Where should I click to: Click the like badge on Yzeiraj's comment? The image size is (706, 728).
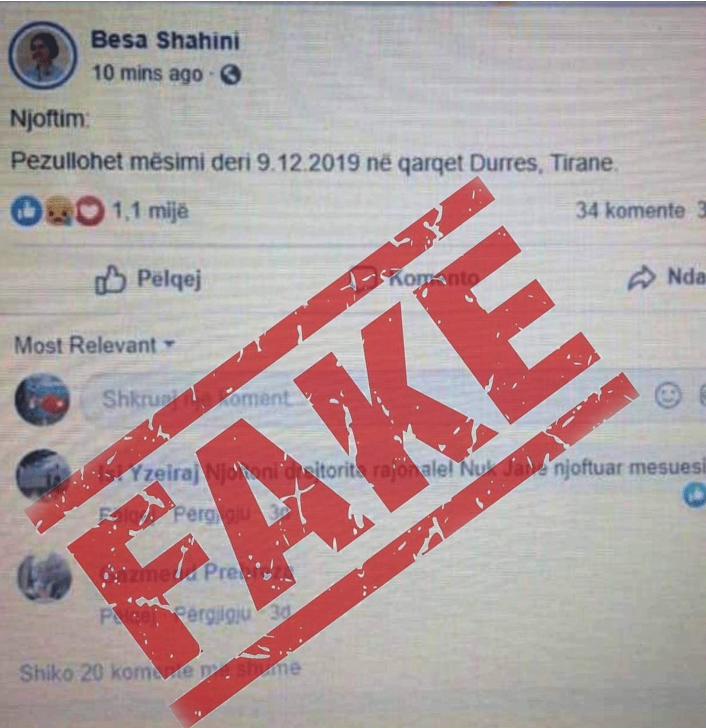(695, 495)
